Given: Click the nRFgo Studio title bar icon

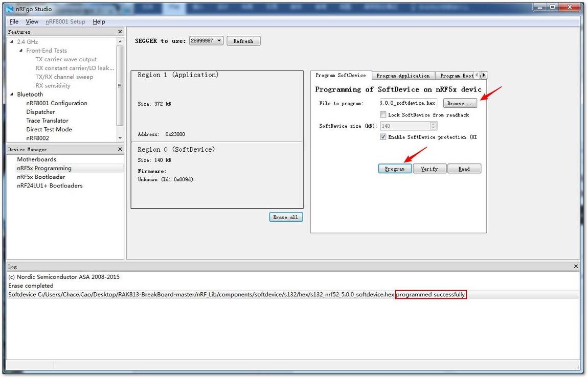Looking at the screenshot, I should (10, 9).
